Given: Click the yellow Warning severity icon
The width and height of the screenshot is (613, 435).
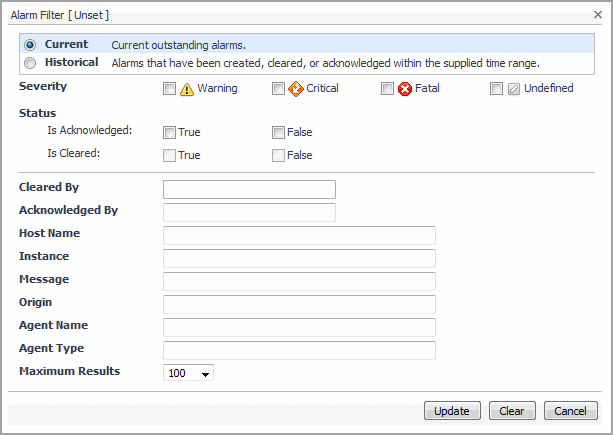Looking at the screenshot, I should [x=186, y=88].
